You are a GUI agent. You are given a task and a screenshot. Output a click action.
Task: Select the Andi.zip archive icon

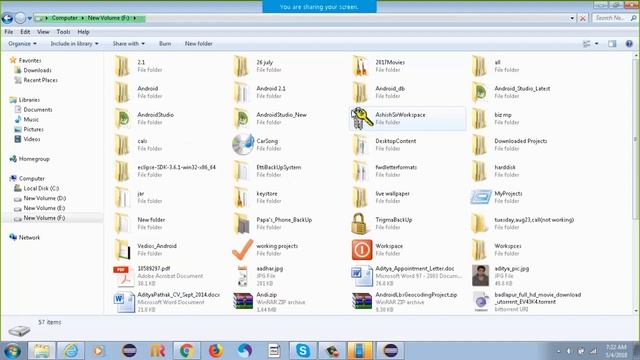click(243, 301)
